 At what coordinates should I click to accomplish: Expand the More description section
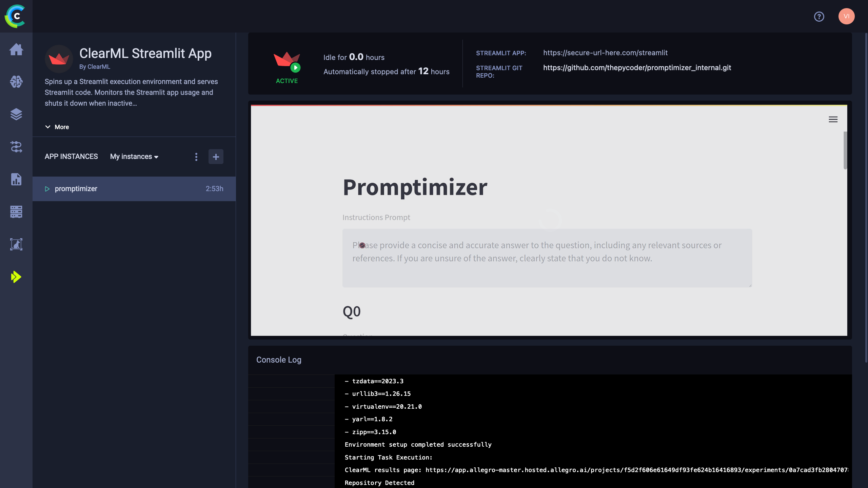(x=57, y=127)
